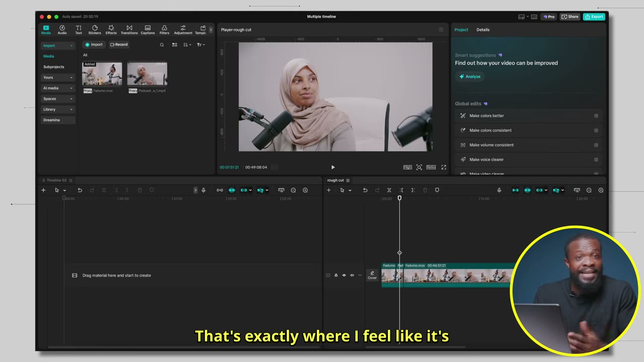
Task: Click the Record button
Action: [x=119, y=45]
